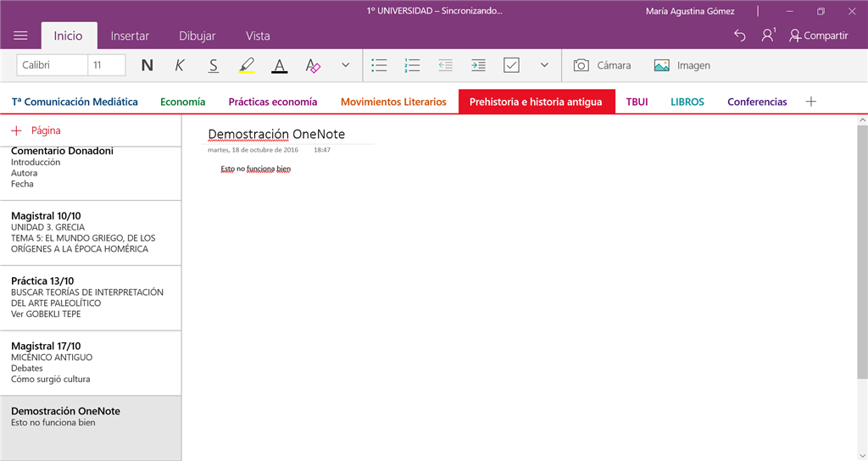
Task: Toggle the yellow text highlighter
Action: click(247, 65)
